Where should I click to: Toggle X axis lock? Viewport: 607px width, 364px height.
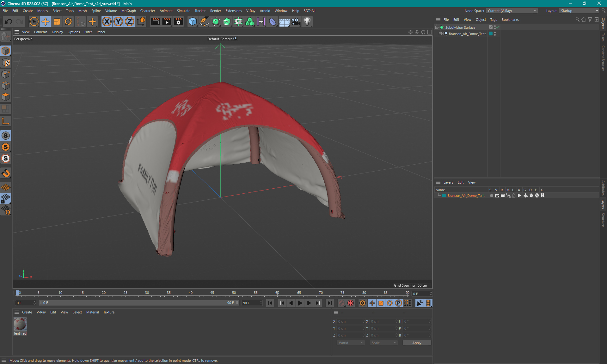(x=107, y=21)
